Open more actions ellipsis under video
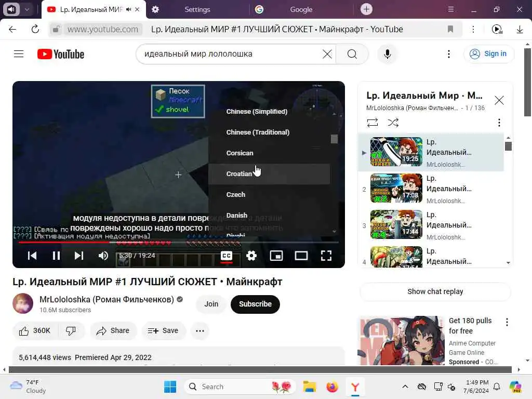Image resolution: width=532 pixels, height=399 pixels. pos(200,331)
